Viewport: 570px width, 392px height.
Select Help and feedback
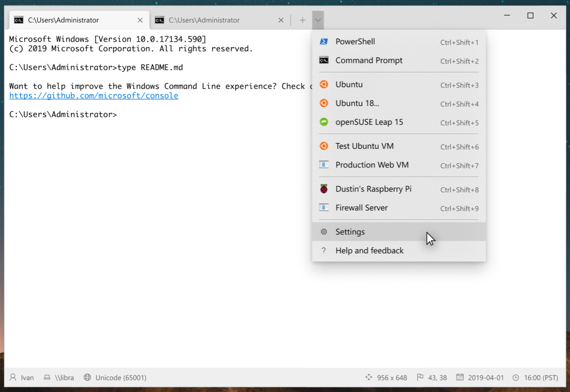(x=369, y=250)
